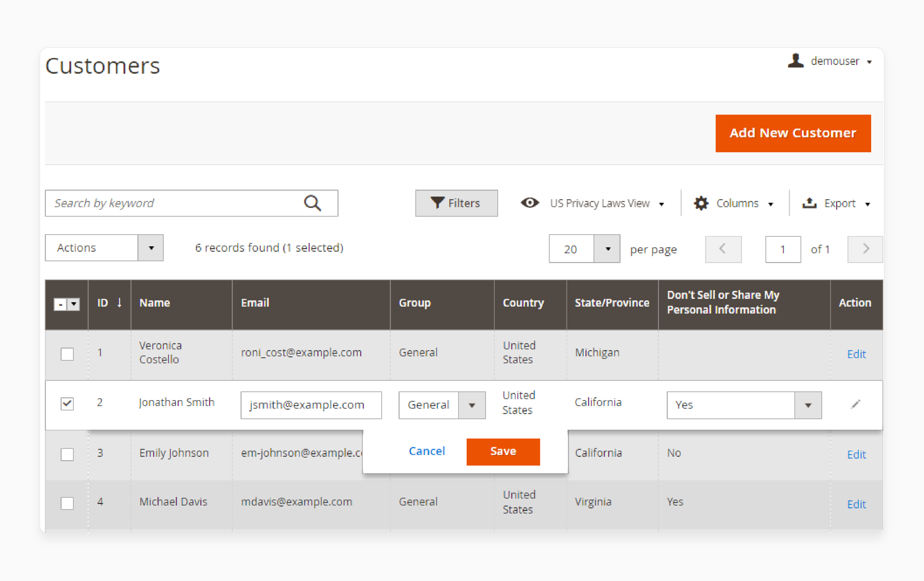Click the Search by keyword field
Viewport: 924px width, 581px height.
pyautogui.click(x=192, y=203)
